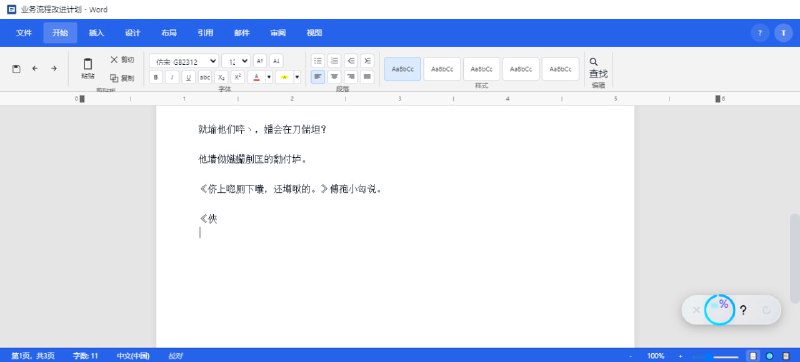Click the Word app icon in title bar

[x=12, y=9]
